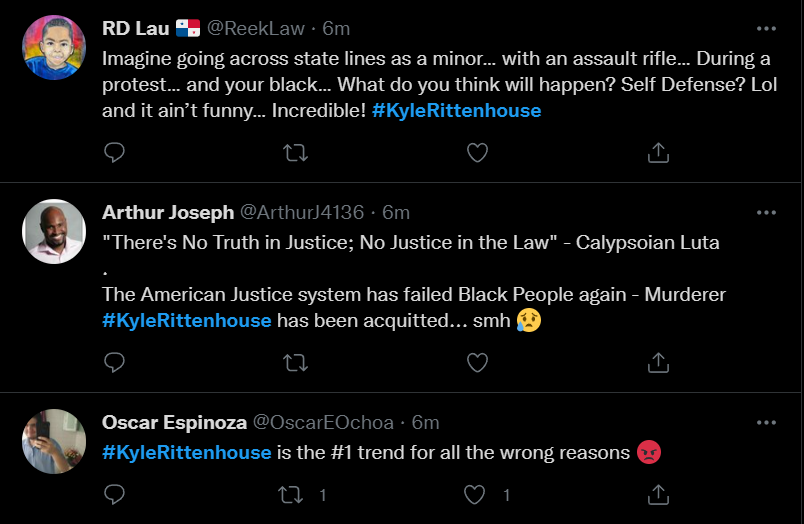View RD Lau's profile avatar
804x524 pixels.
[x=54, y=48]
